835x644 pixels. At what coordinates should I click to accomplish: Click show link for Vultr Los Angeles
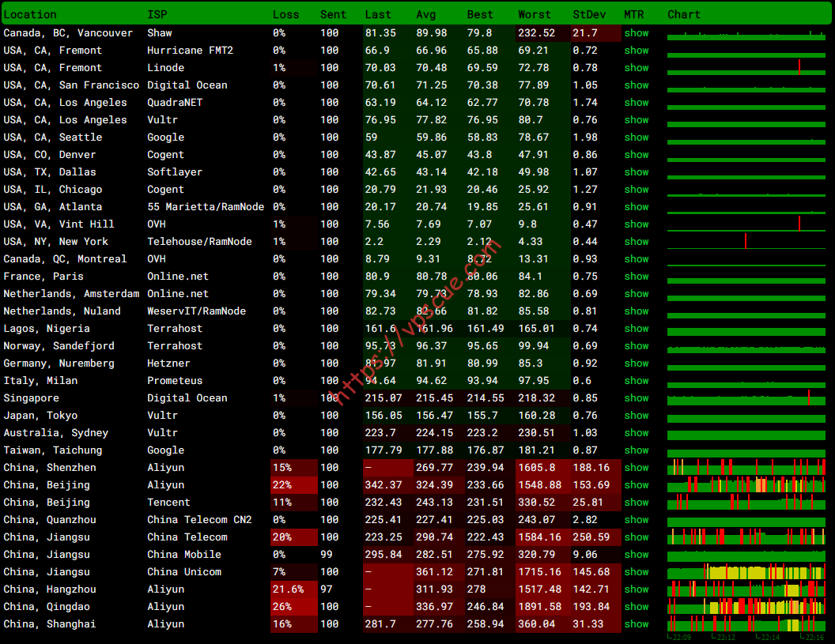[637, 120]
